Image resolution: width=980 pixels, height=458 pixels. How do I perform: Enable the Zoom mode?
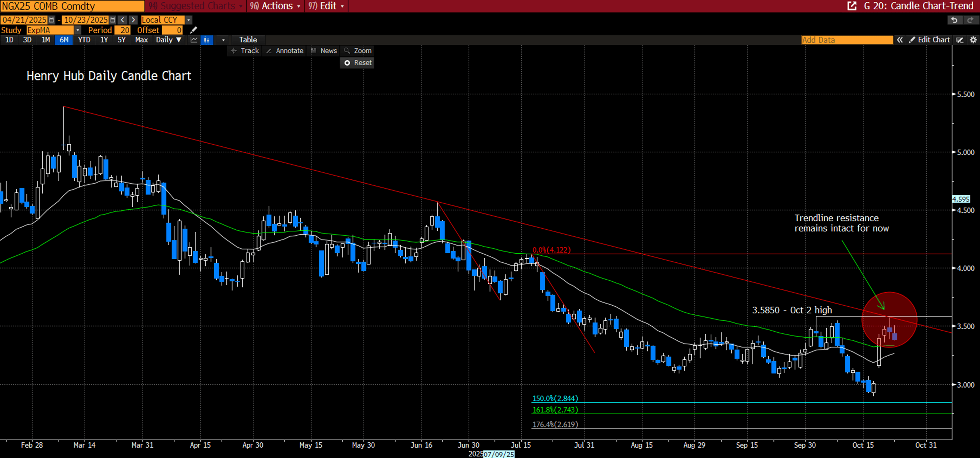(x=358, y=51)
